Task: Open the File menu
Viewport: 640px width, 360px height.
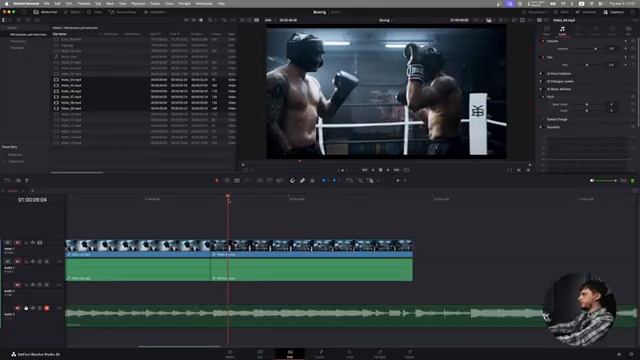Action: (x=47, y=3)
